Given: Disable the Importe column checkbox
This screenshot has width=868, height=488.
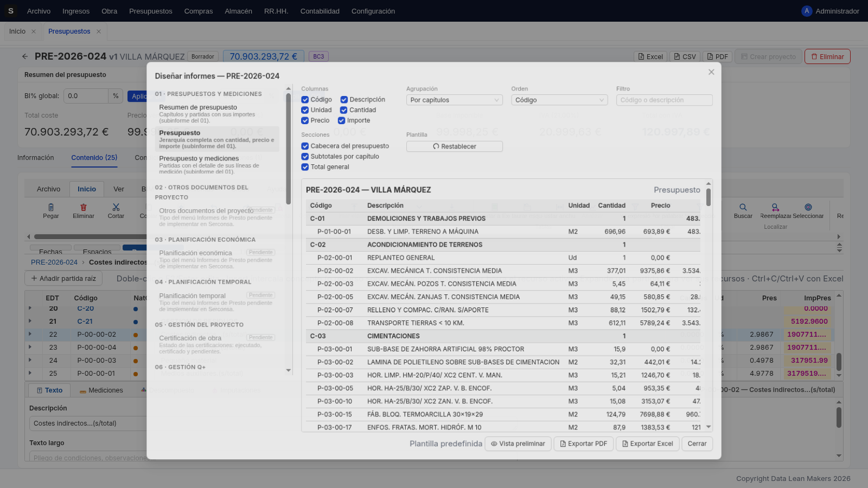Looking at the screenshot, I should point(342,120).
